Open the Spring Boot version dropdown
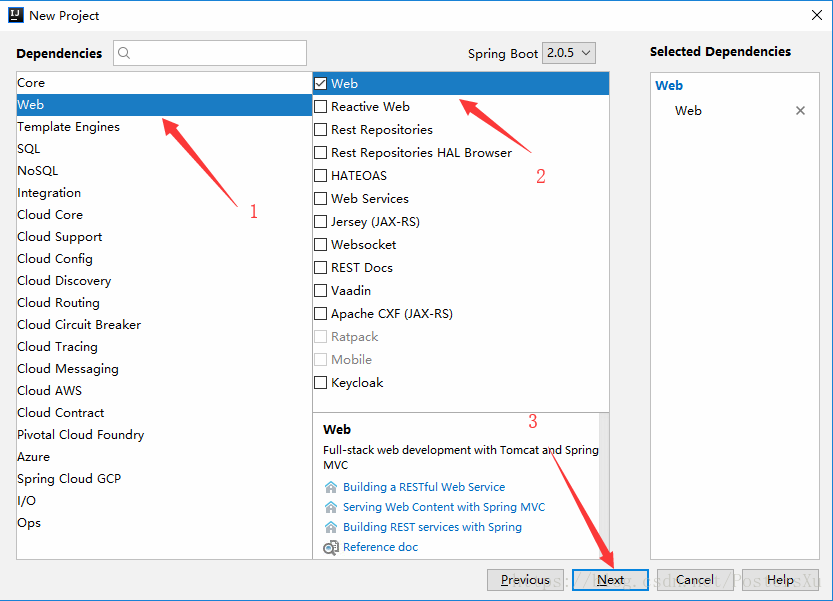This screenshot has width=833, height=601. click(x=568, y=53)
